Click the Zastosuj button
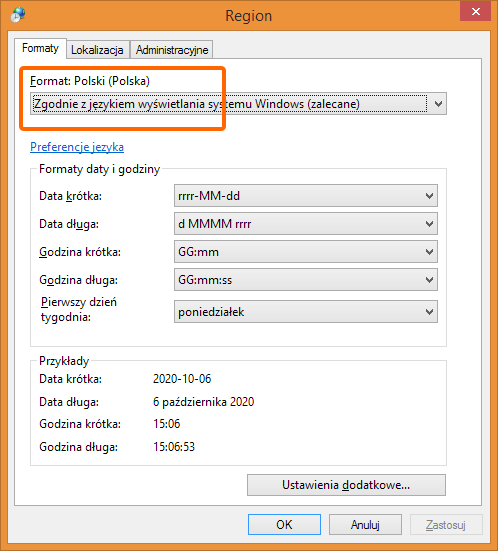 (446, 525)
